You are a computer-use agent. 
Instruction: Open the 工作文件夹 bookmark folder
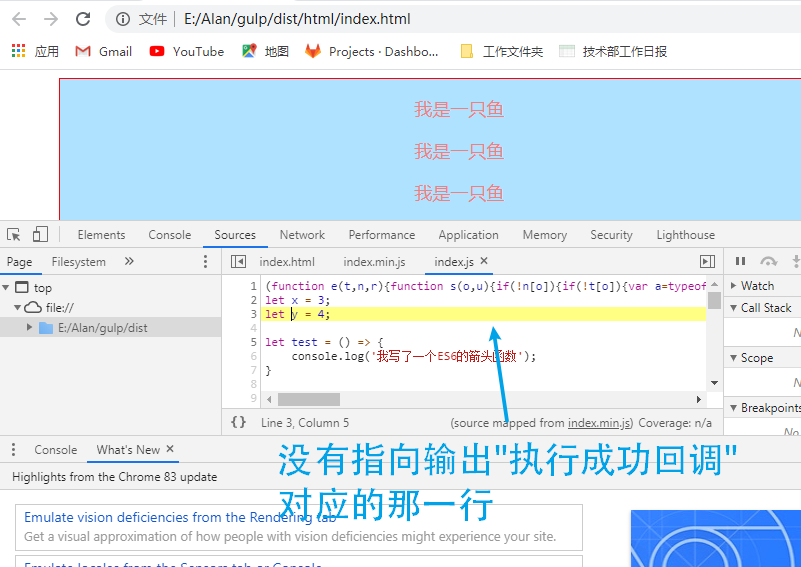[x=502, y=52]
